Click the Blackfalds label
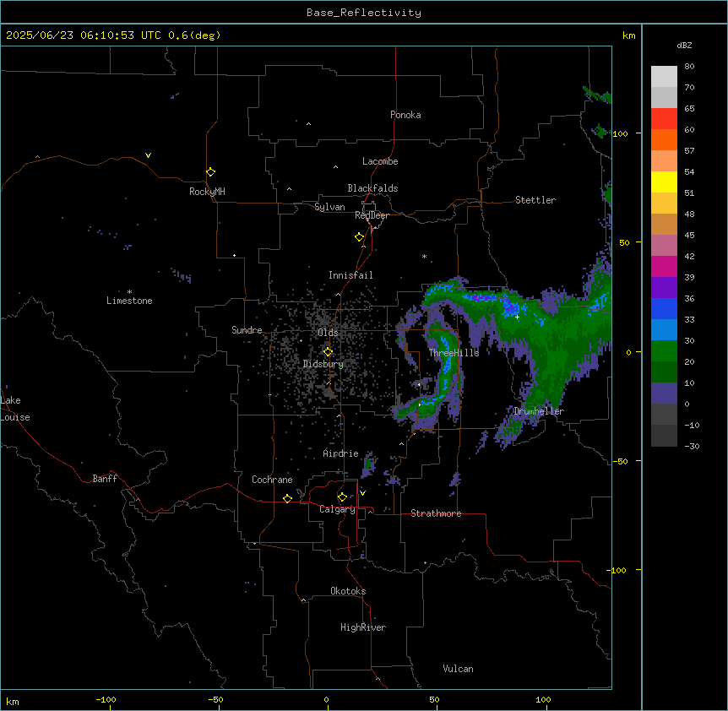Image resolution: width=728 pixels, height=711 pixels. click(x=372, y=188)
